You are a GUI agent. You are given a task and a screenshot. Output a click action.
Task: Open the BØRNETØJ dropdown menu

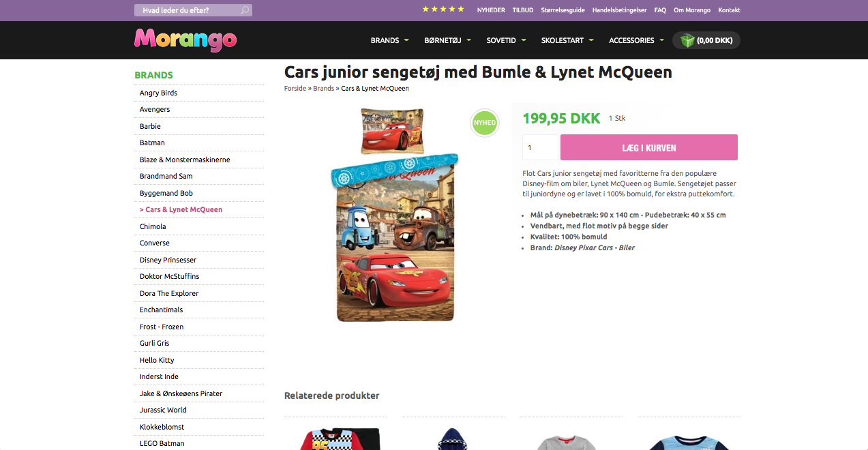(447, 40)
